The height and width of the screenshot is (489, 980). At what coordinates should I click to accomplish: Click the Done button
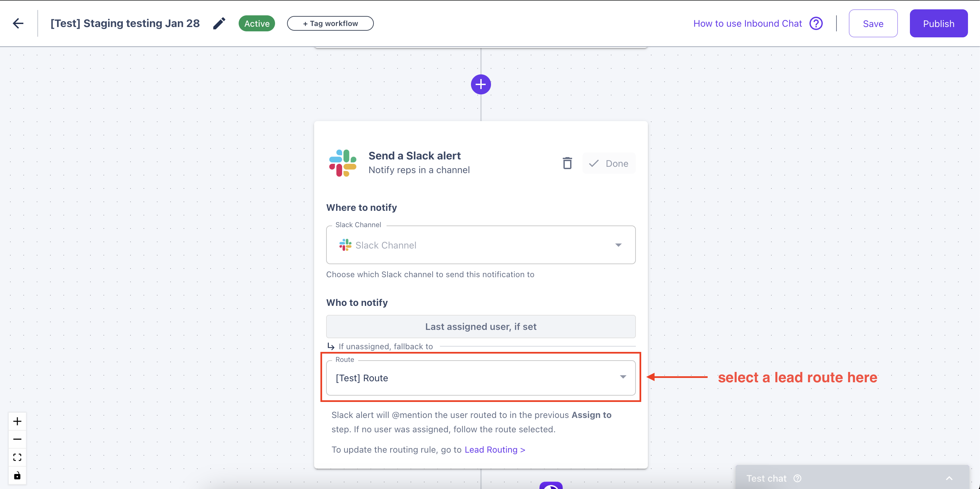(609, 163)
